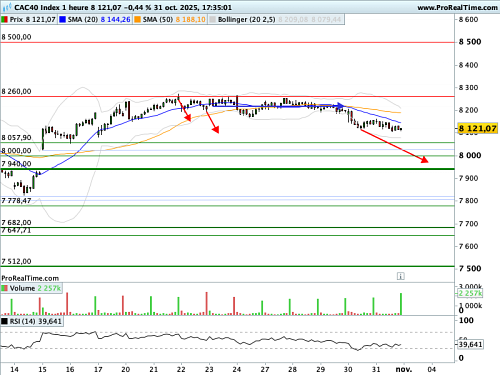Click date 04 on the time axis
The height and width of the screenshot is (375, 500).
click(x=432, y=369)
